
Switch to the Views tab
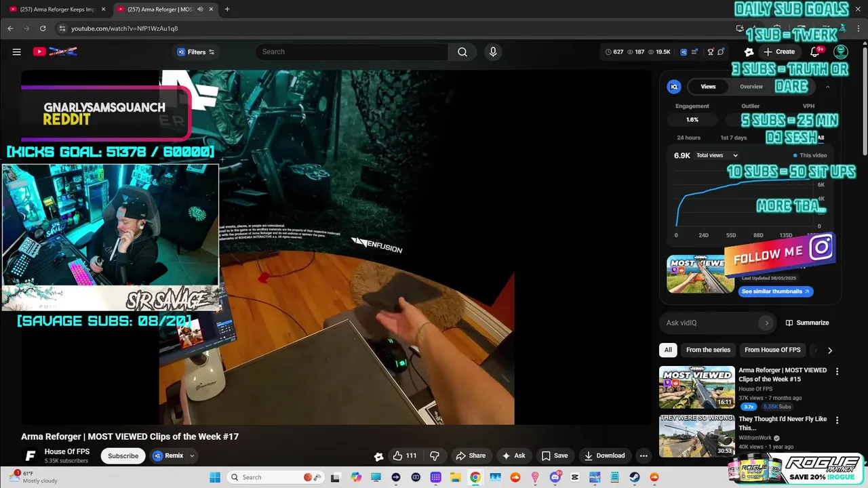coord(708,87)
